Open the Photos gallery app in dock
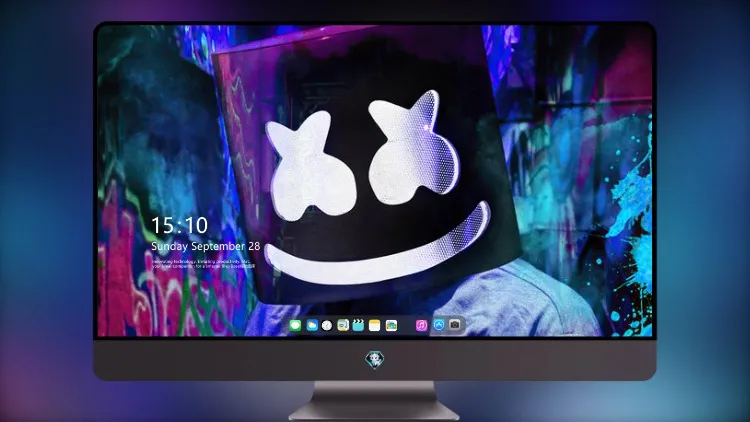Viewport: 750px width, 422px height. coord(391,325)
